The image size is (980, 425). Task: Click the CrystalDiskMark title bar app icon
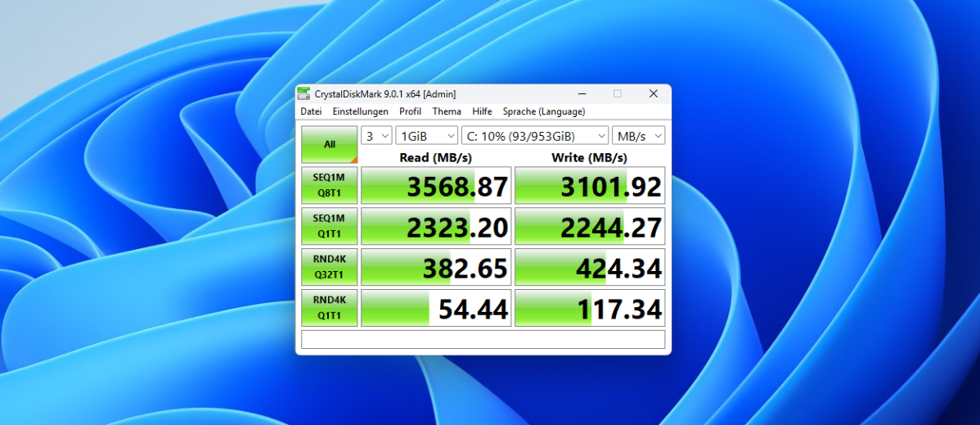304,93
